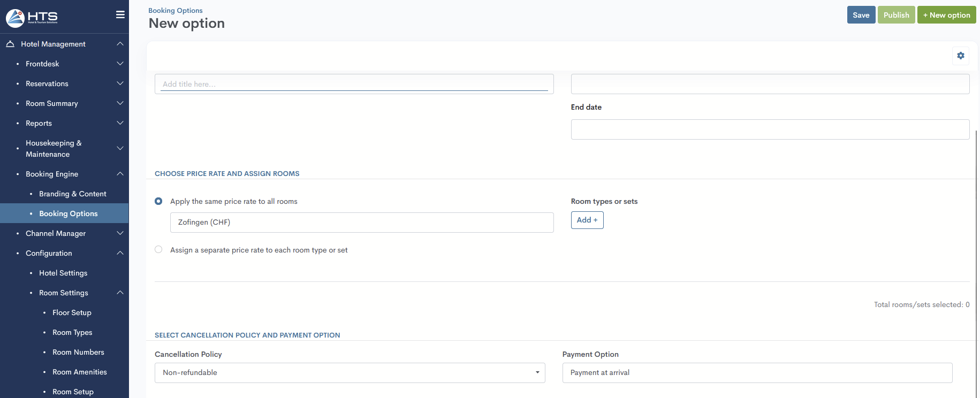Viewport: 980px width, 398px height.
Task: Go to Room Types in sidebar
Action: (72, 332)
